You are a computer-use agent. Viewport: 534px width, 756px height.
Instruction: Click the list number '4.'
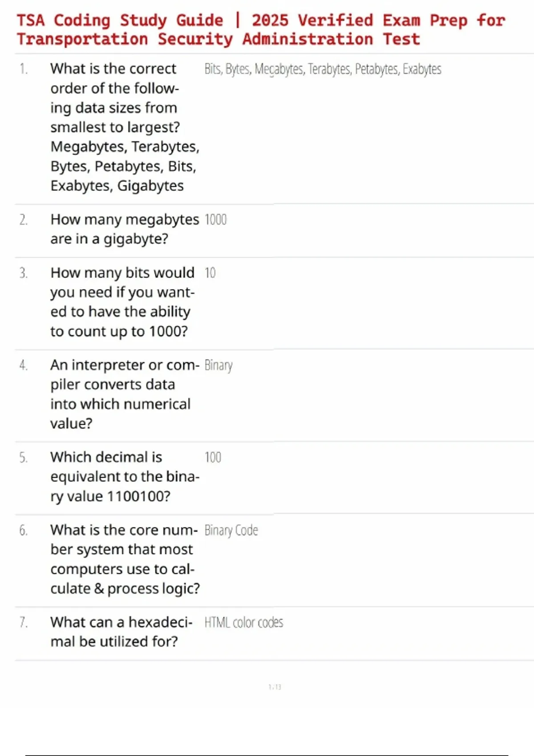(x=24, y=366)
